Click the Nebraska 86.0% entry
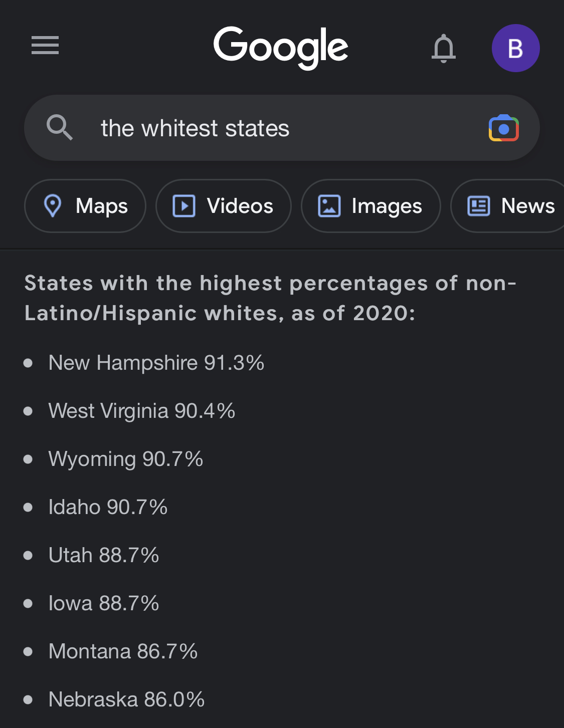This screenshot has height=728, width=564. [x=126, y=699]
